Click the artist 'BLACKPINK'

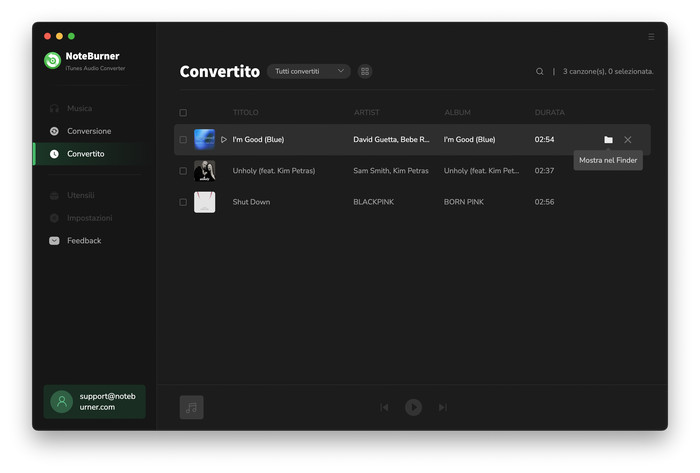tap(374, 202)
